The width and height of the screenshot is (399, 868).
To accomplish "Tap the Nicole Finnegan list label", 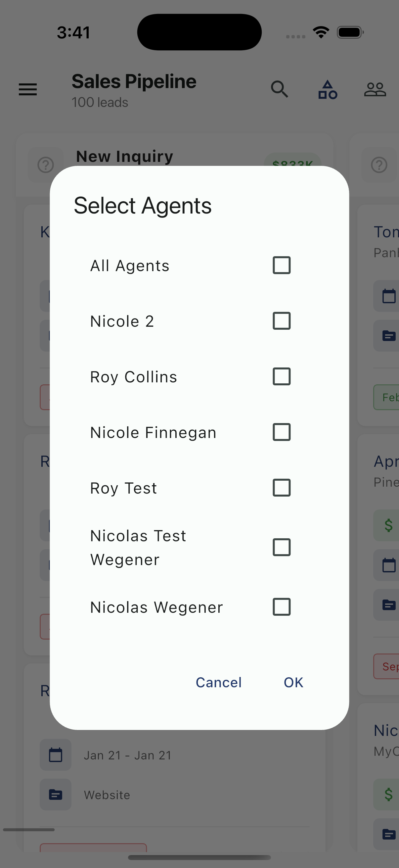I will (153, 432).
